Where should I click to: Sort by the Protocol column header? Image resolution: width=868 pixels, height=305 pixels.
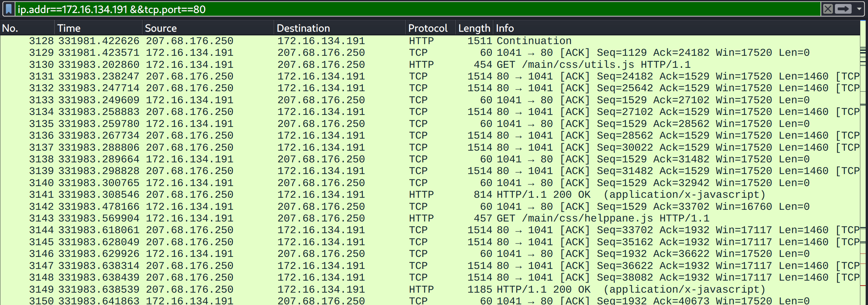431,28
